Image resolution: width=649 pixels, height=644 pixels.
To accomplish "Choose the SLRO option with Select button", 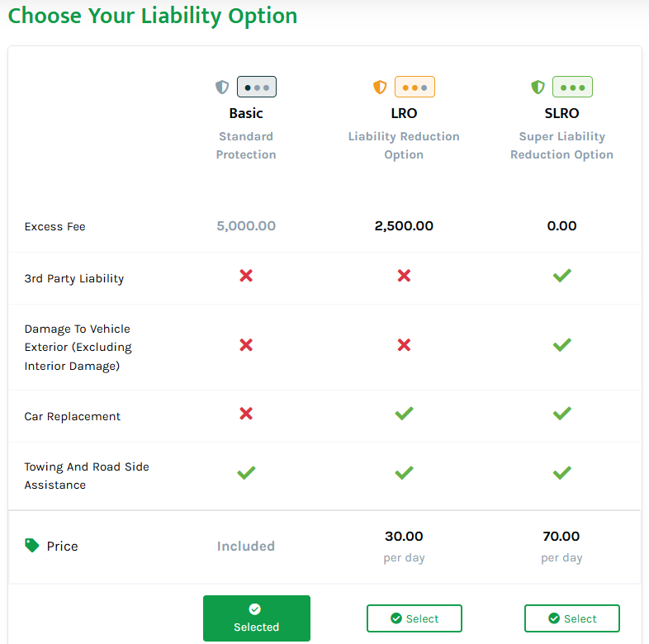I will click(x=572, y=618).
